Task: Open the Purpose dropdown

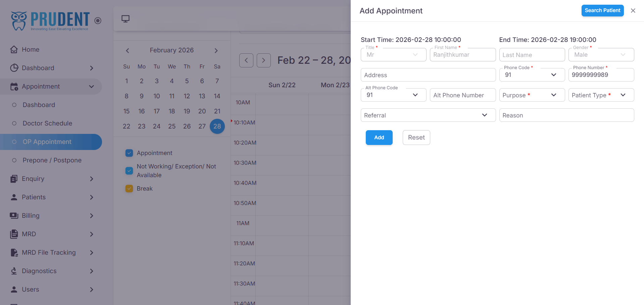Action: coord(532,95)
